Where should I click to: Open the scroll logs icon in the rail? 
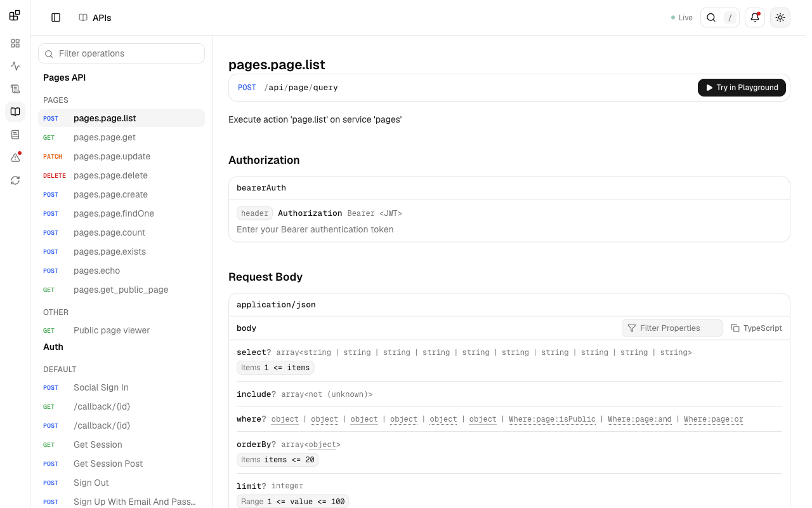[15, 89]
